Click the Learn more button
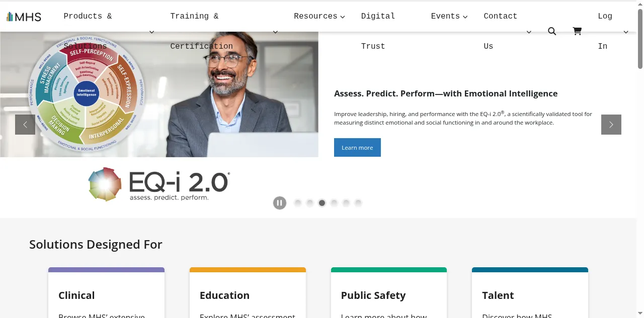 357,147
